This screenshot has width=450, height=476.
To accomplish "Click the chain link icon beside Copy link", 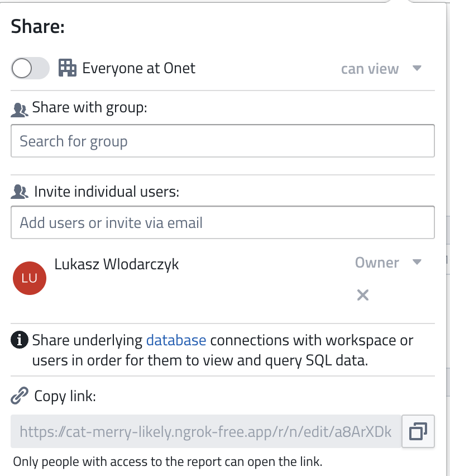I will pyautogui.click(x=18, y=395).
